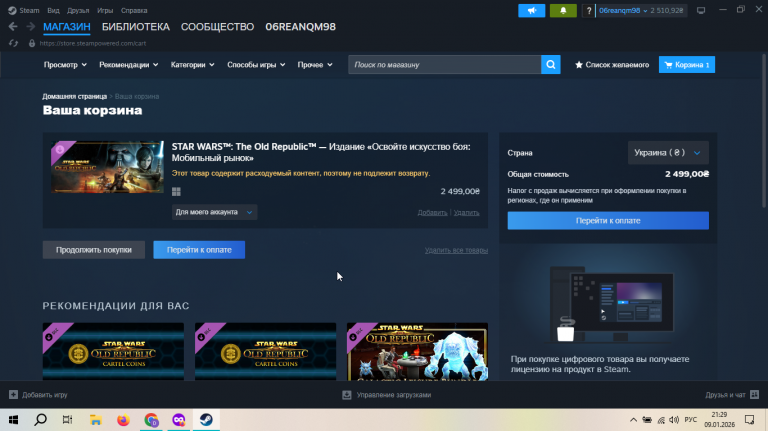Show hidden system tray icons

[x=633, y=420]
